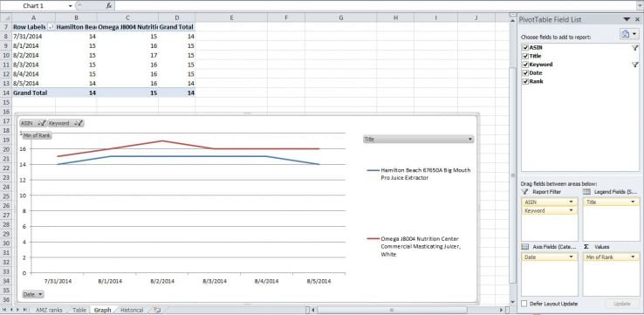Click the ASIN filter button on chart

(x=32, y=123)
